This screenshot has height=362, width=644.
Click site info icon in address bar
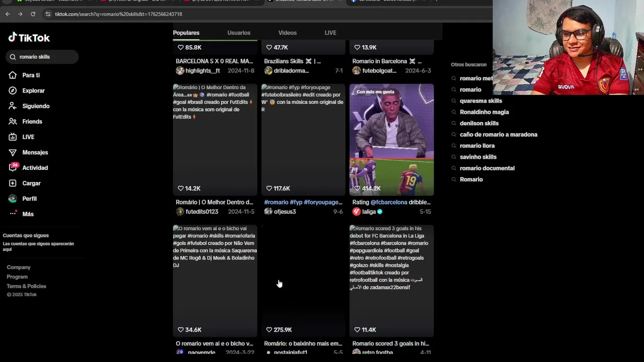click(x=48, y=14)
